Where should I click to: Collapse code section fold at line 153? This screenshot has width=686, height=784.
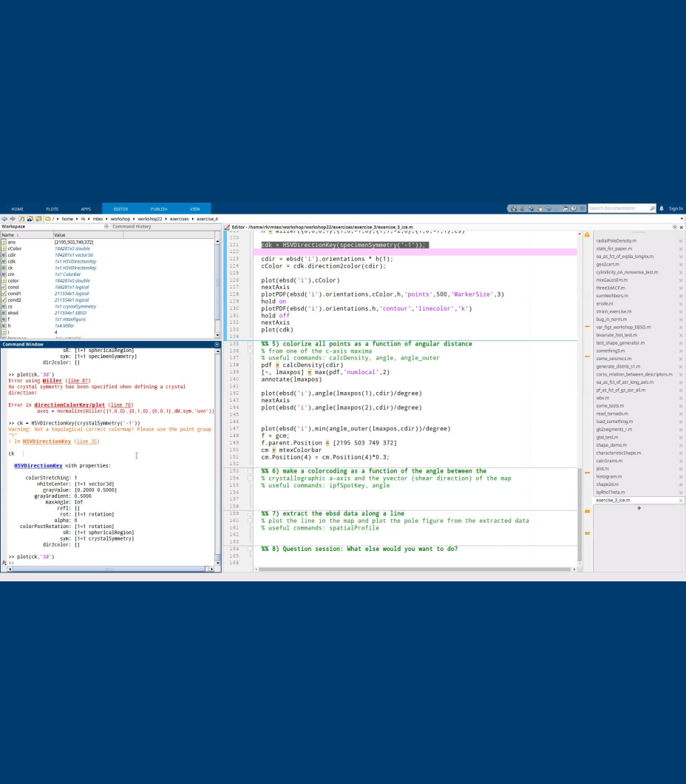[250, 471]
